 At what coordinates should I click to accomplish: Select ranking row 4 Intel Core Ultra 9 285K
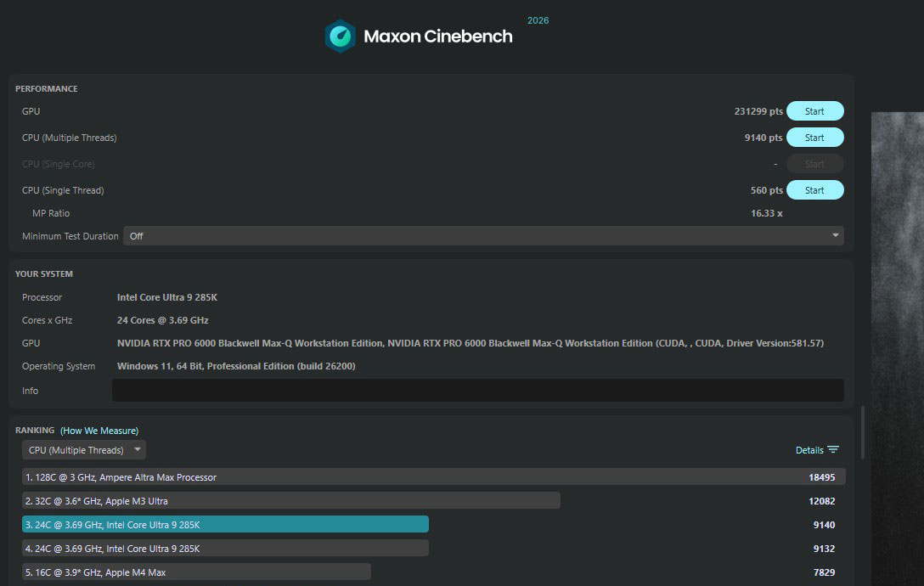coord(225,549)
